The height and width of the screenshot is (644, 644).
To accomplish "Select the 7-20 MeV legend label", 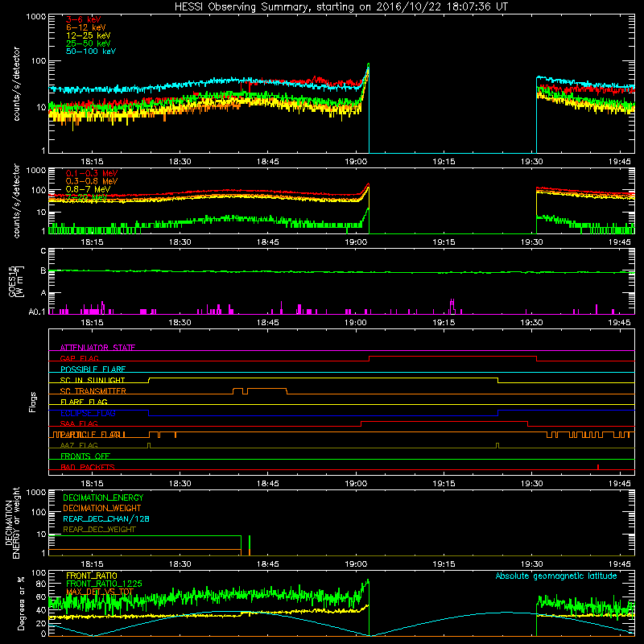I will click(86, 197).
